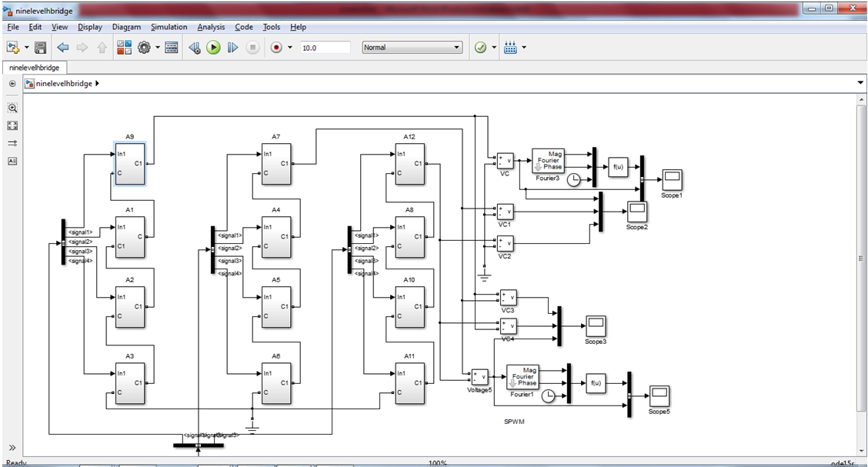This screenshot has height=467, width=868.
Task: Fit the diagram to the view
Action: (12, 125)
